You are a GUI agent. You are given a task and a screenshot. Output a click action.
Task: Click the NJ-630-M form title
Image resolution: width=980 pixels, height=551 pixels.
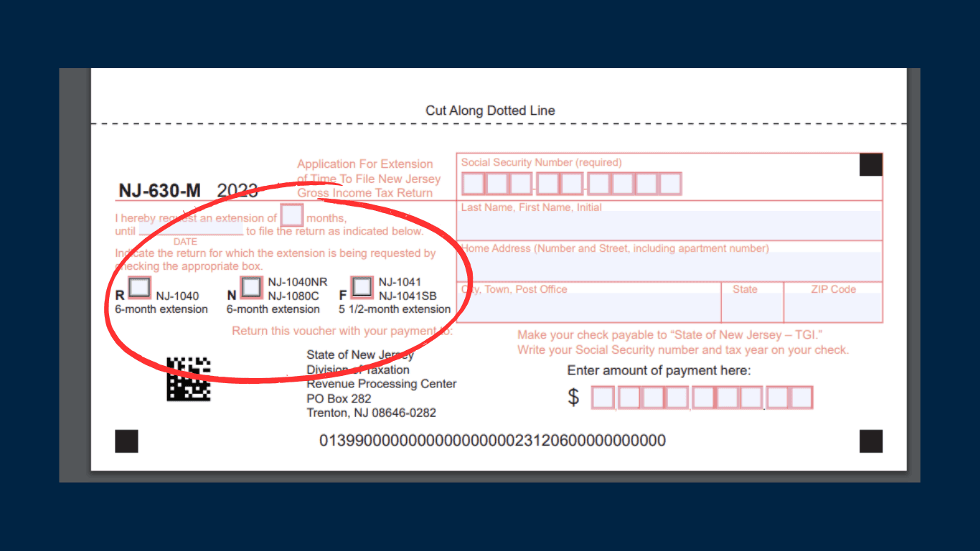pos(160,191)
